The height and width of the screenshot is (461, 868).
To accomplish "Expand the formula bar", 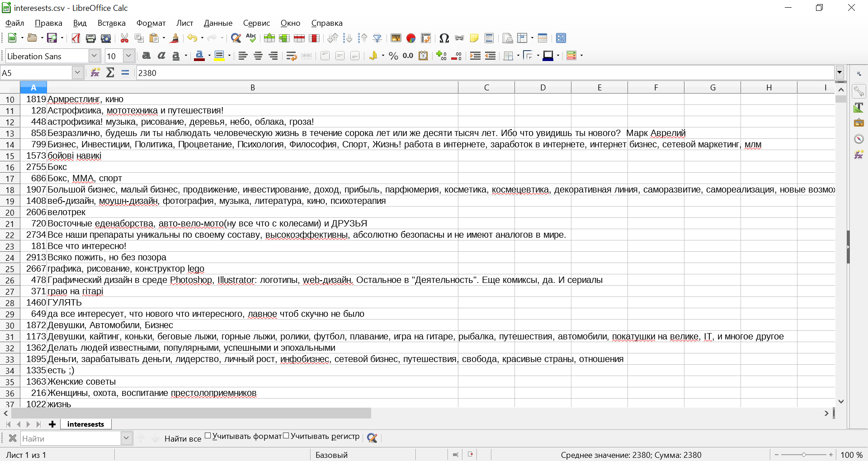I will (x=840, y=72).
